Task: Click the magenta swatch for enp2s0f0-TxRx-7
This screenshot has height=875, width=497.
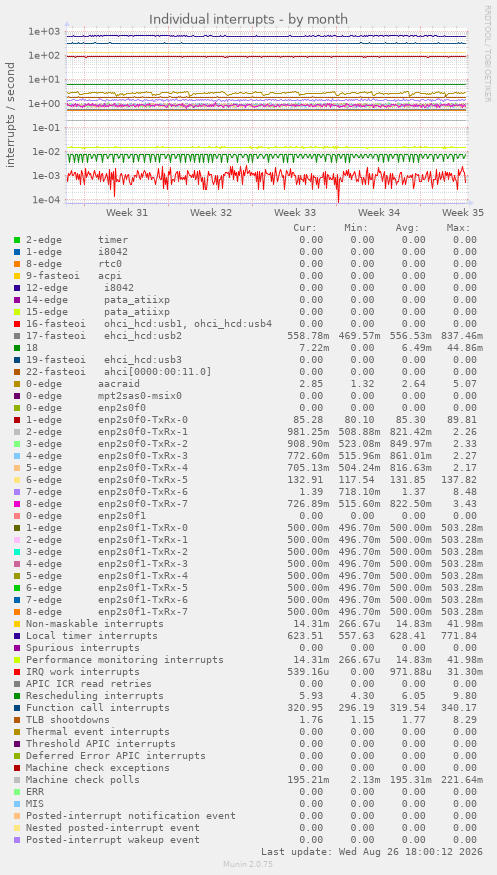Action: [17, 504]
